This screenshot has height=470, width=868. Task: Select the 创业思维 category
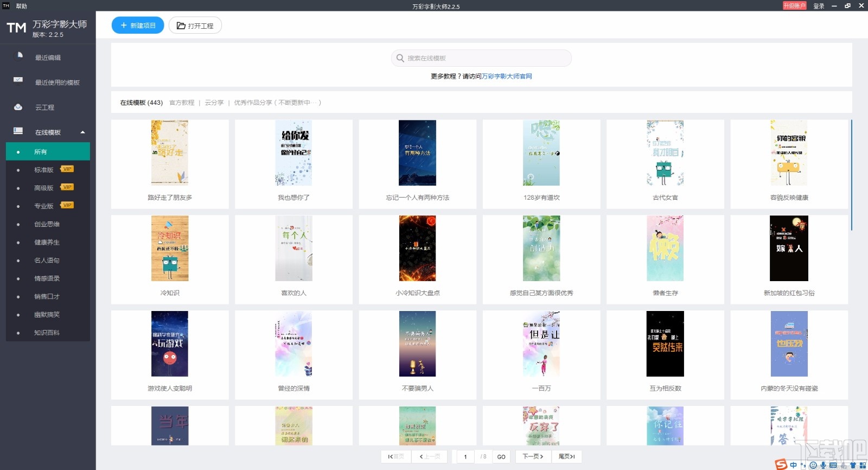tap(48, 224)
